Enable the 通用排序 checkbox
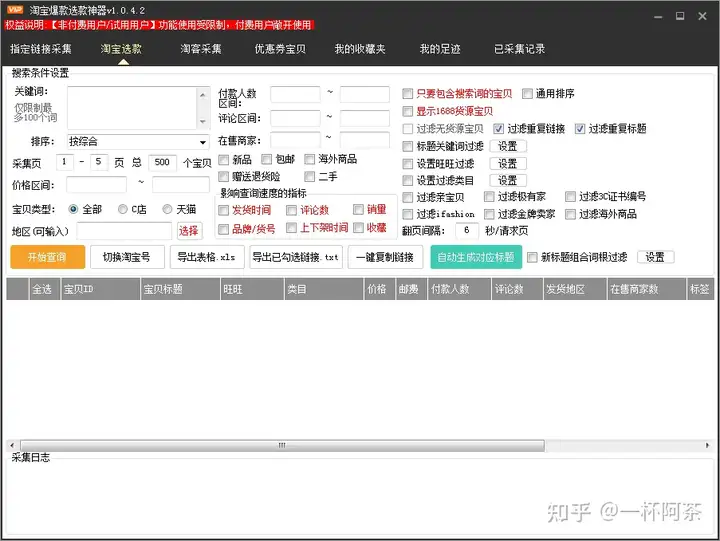The width and height of the screenshot is (720, 541). click(x=528, y=94)
